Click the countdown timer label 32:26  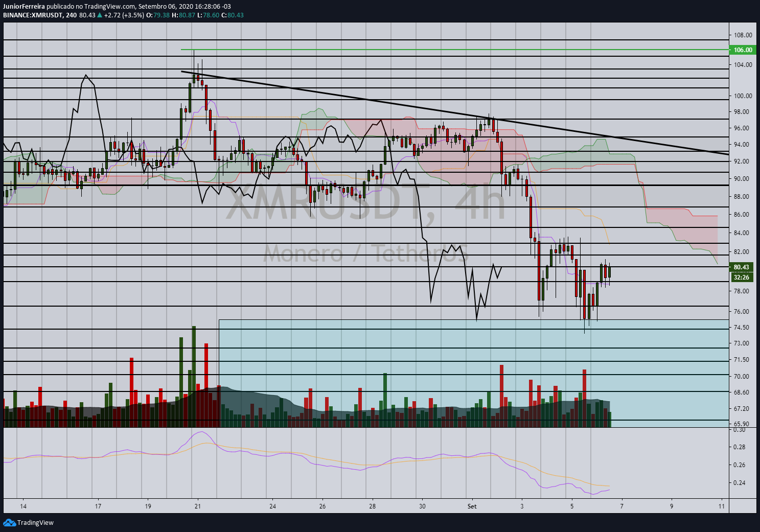pos(741,277)
